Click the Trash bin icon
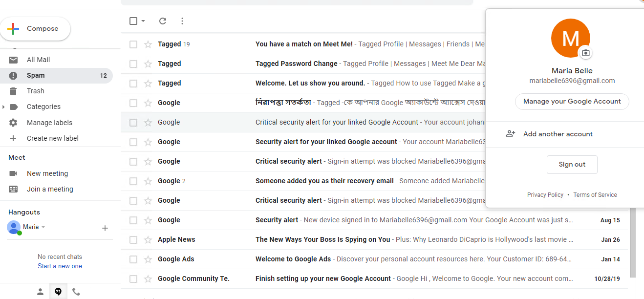The image size is (644, 299). 13,91
